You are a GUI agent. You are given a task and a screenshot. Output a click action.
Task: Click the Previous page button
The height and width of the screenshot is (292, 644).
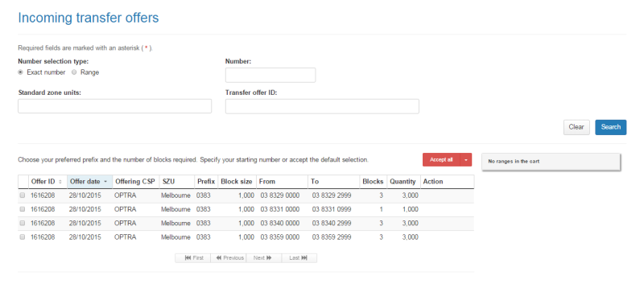[229, 258]
